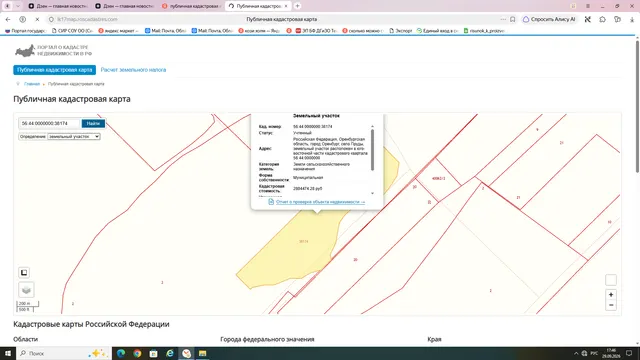Click the Найти search button
Viewport: 640px width, 360px height.
(93, 123)
